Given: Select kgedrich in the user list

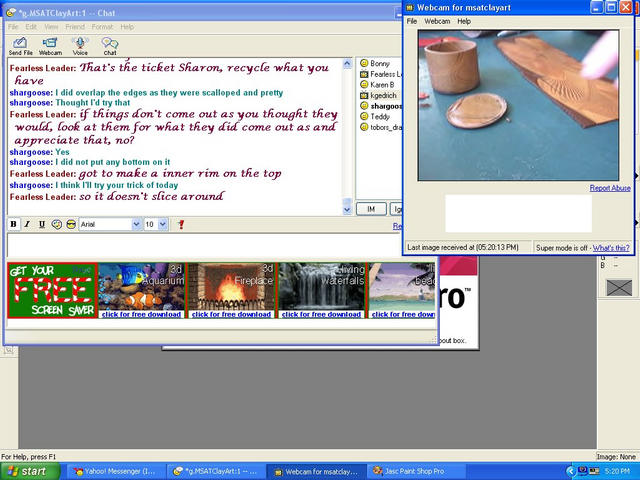Looking at the screenshot, I should point(383,95).
